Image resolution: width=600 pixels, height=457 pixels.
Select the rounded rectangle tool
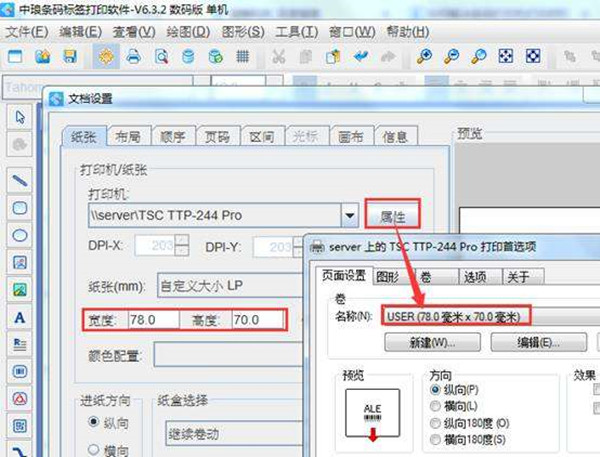[x=19, y=208]
